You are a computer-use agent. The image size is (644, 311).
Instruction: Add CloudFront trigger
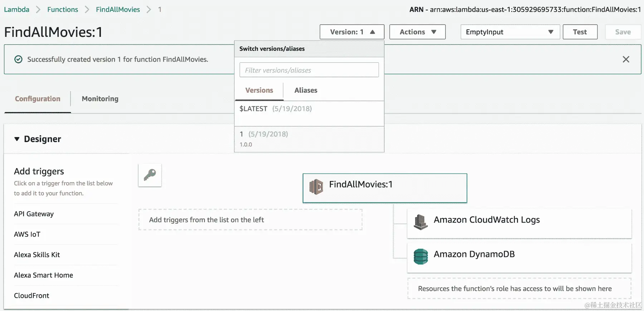pyautogui.click(x=31, y=295)
